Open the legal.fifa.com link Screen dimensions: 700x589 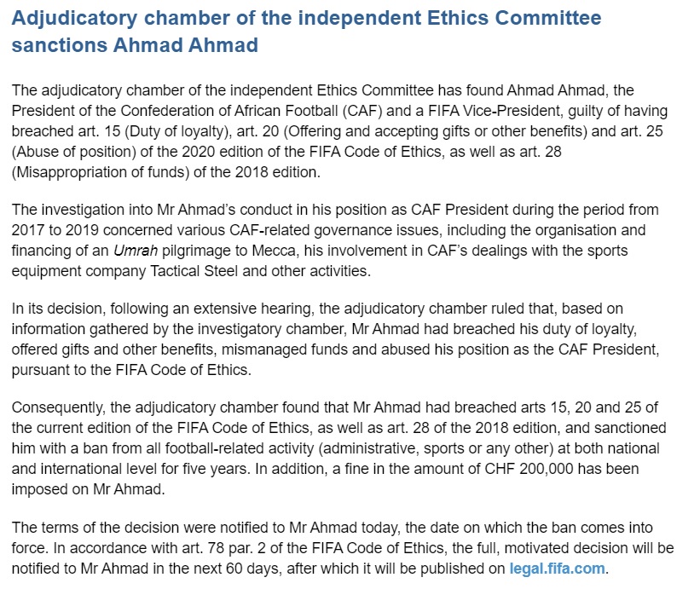point(558,568)
